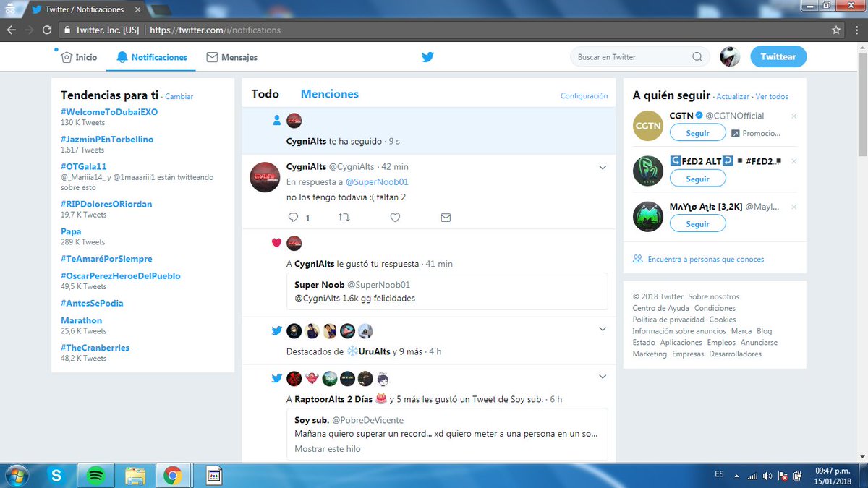Open the #RIPDoloresORiordan trend
Screen dimensions: 868x488
pos(106,204)
